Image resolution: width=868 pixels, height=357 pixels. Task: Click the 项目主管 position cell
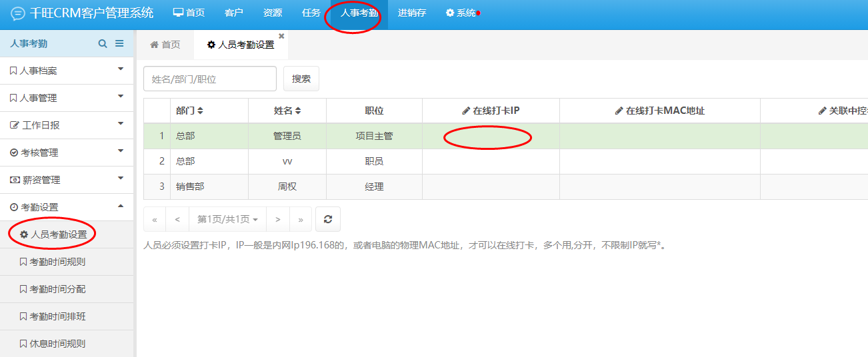coord(374,136)
